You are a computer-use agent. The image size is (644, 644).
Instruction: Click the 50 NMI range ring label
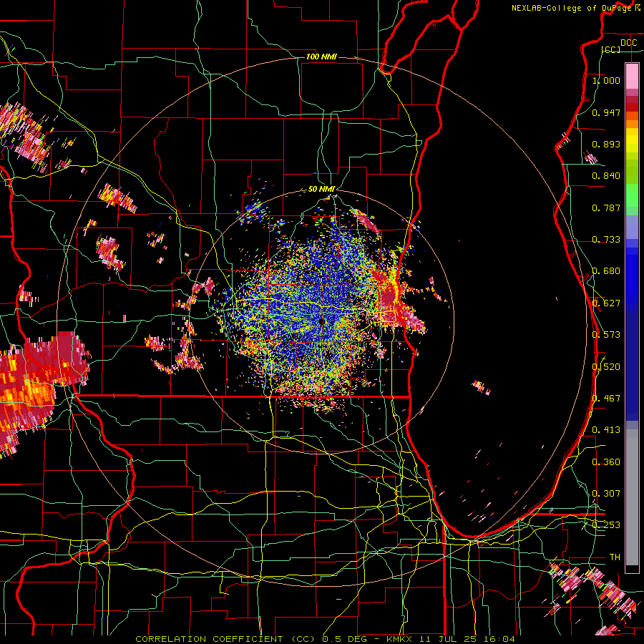321,189
